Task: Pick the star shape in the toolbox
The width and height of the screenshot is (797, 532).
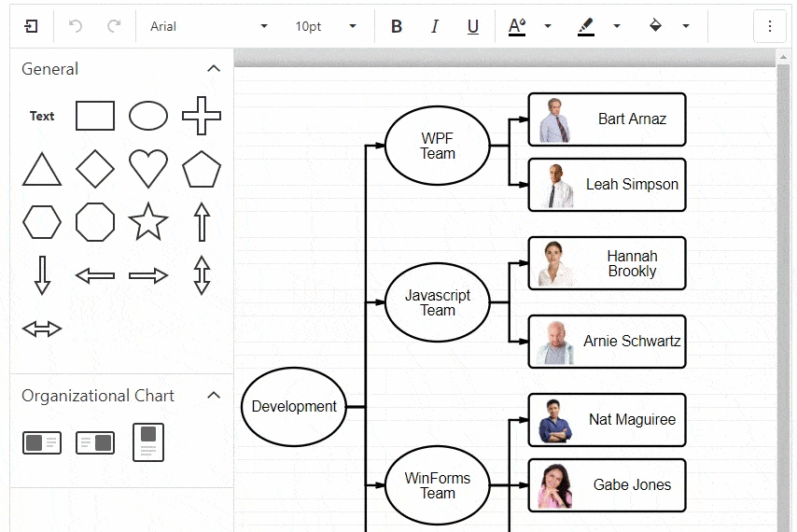Action: (x=148, y=222)
